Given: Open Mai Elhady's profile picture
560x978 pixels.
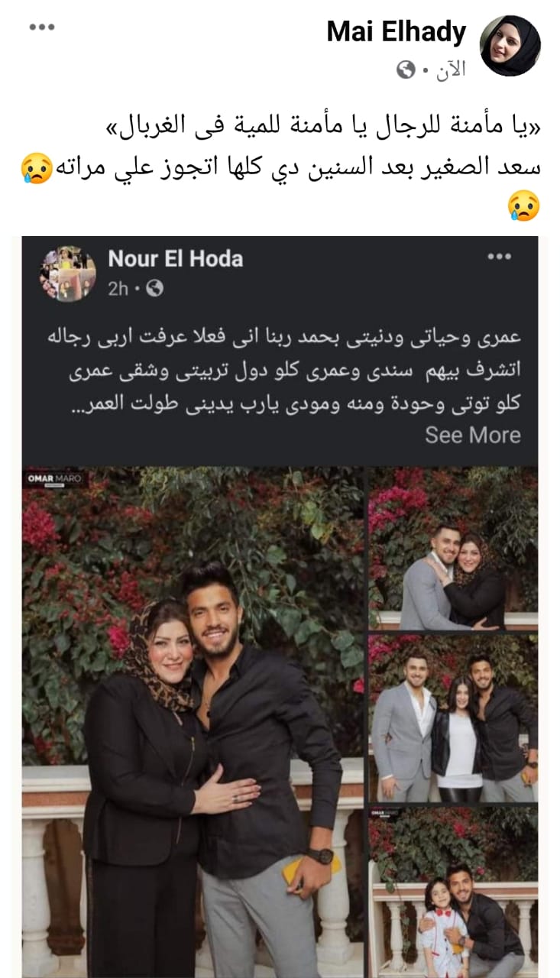Looking at the screenshot, I should click(x=510, y=46).
